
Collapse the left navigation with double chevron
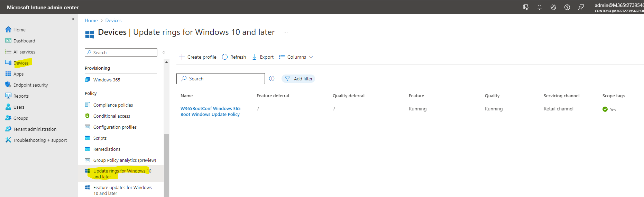(73, 19)
